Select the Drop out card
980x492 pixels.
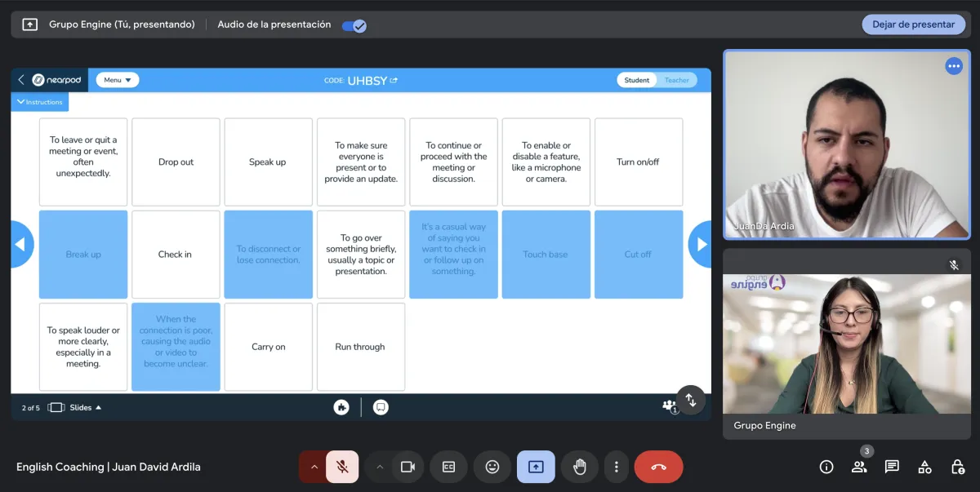pos(176,162)
